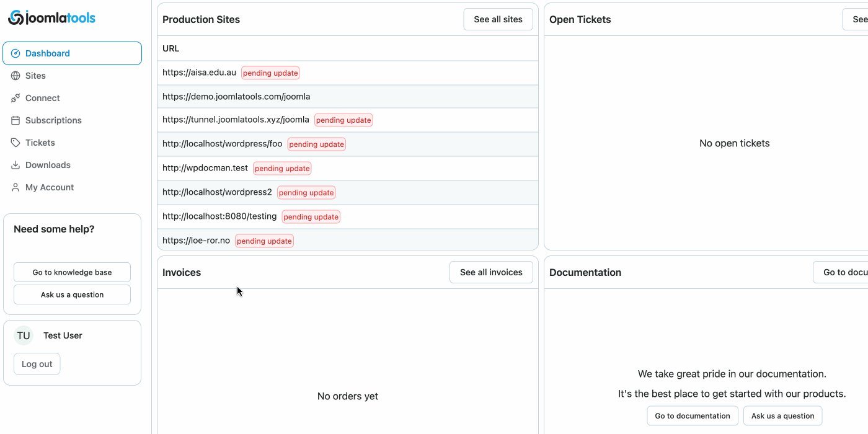868x434 pixels.
Task: Click https://demo.joomlatools.com/joomla row
Action: click(347, 97)
